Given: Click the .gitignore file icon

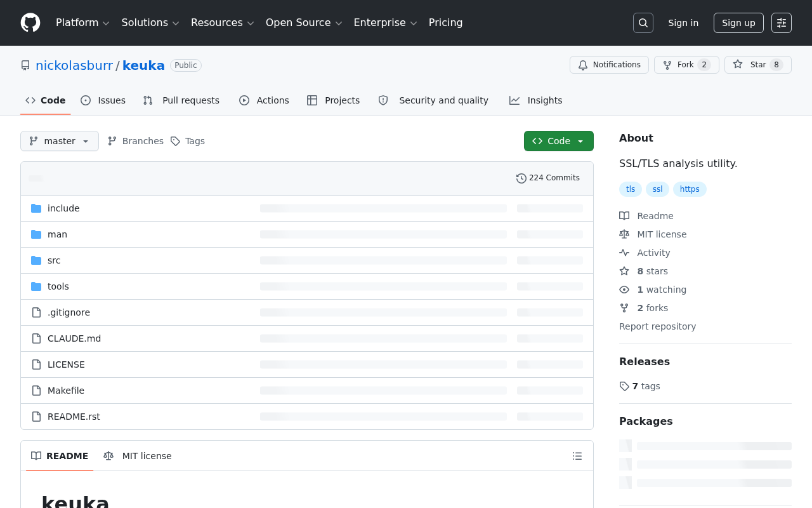Looking at the screenshot, I should click(x=36, y=312).
